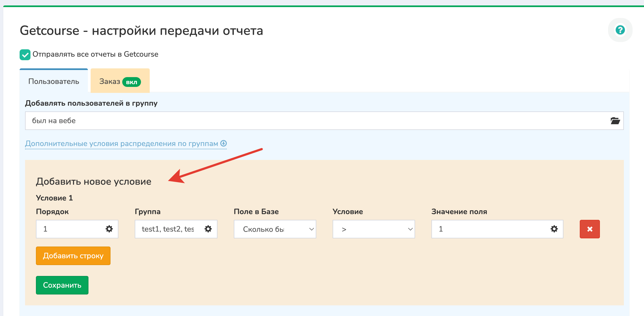Open the Поле в Базе dropdown

click(x=275, y=229)
